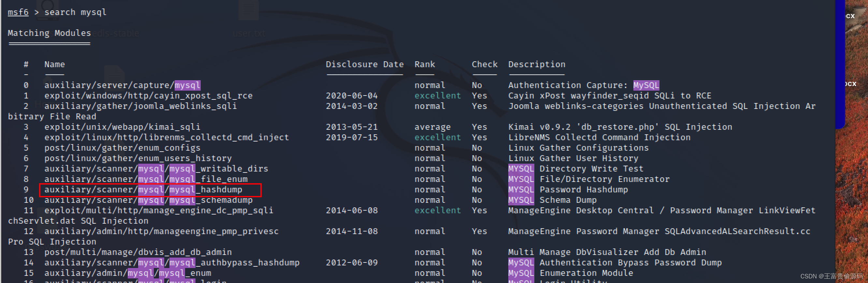The image size is (868, 283).
Task: Click 'Linux Gather Configurations' description
Action: 578,148
